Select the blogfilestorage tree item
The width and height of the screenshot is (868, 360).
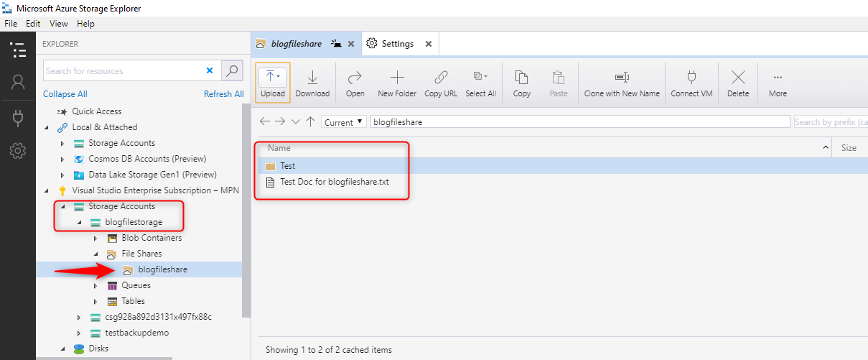[x=134, y=222]
